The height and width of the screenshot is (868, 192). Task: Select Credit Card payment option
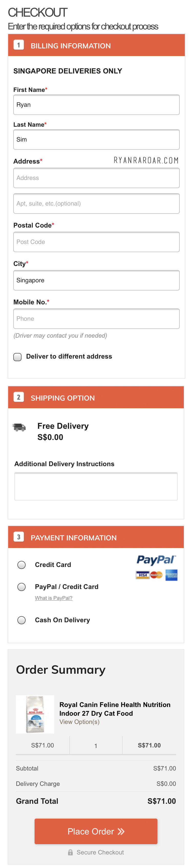coord(22,565)
